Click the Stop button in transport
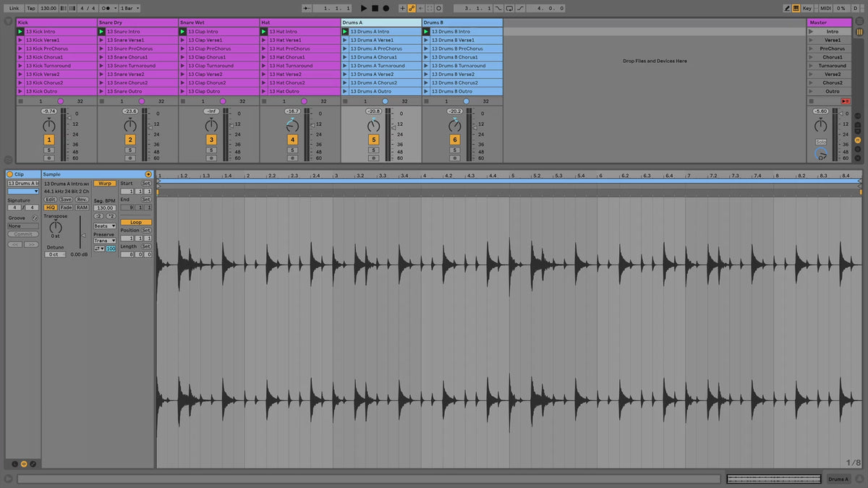Image resolution: width=868 pixels, height=488 pixels. pyautogui.click(x=375, y=8)
